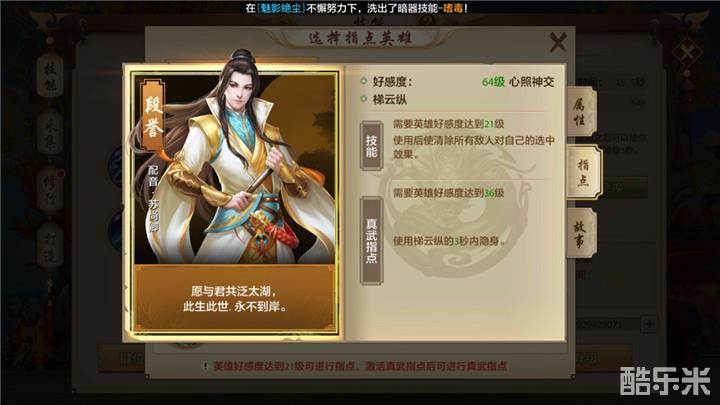This screenshot has width=720, height=405.
Task: Click the plus button beside number field
Action: [x=648, y=324]
